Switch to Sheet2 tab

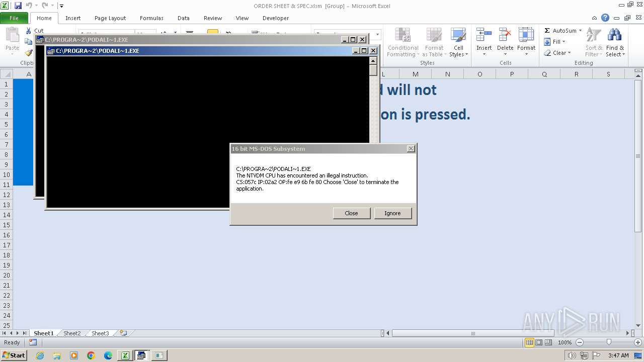pyautogui.click(x=72, y=333)
